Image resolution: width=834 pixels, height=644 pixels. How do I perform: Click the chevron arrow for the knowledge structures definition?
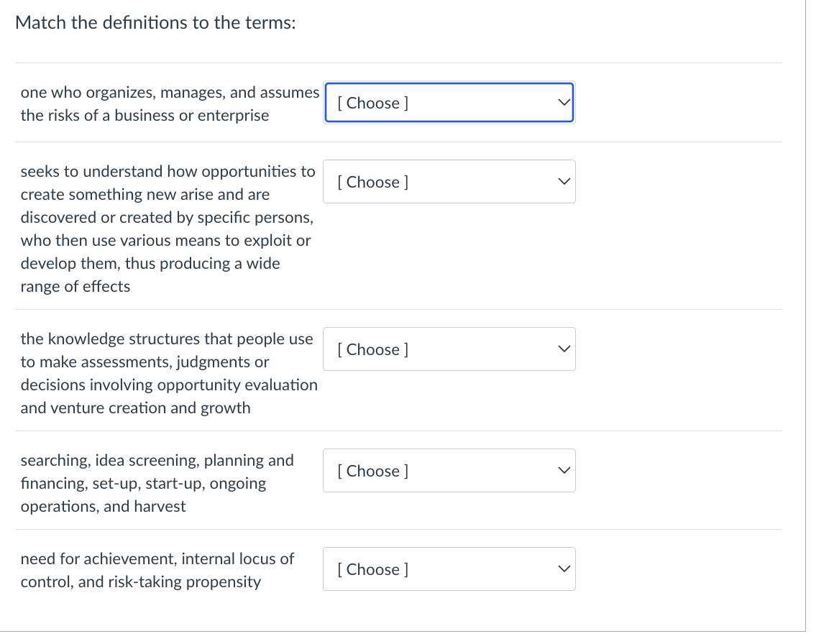click(x=565, y=349)
